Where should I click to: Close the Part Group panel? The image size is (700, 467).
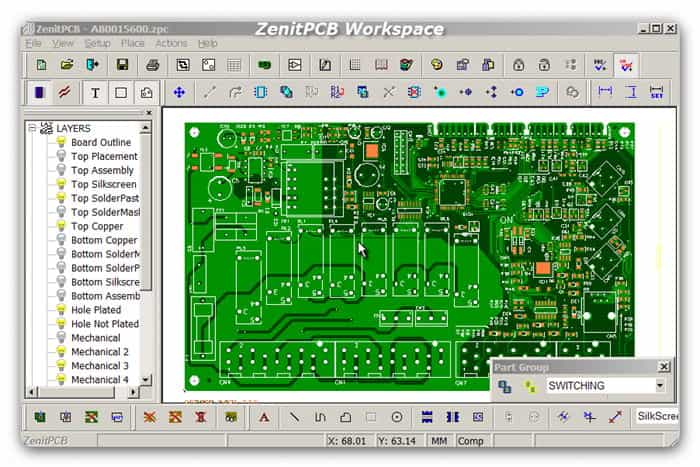664,367
